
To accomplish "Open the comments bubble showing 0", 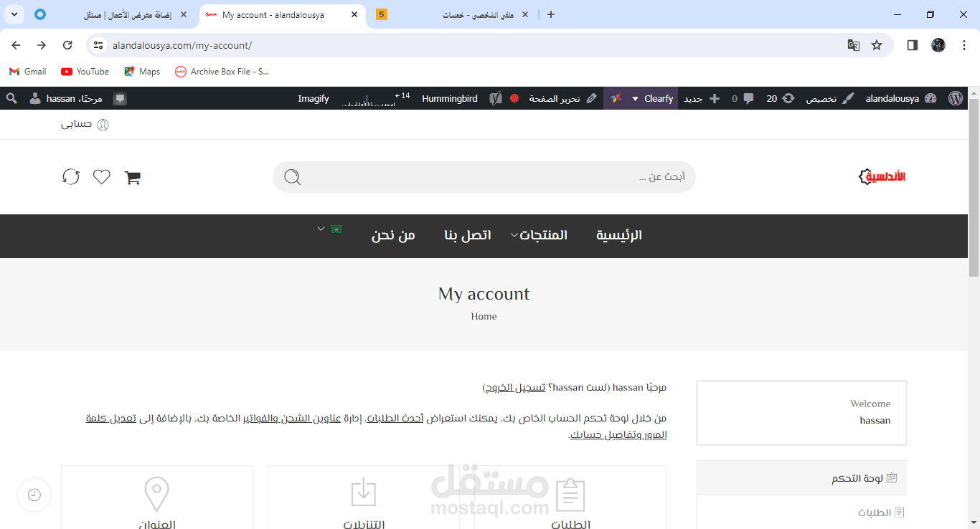I will pos(743,98).
